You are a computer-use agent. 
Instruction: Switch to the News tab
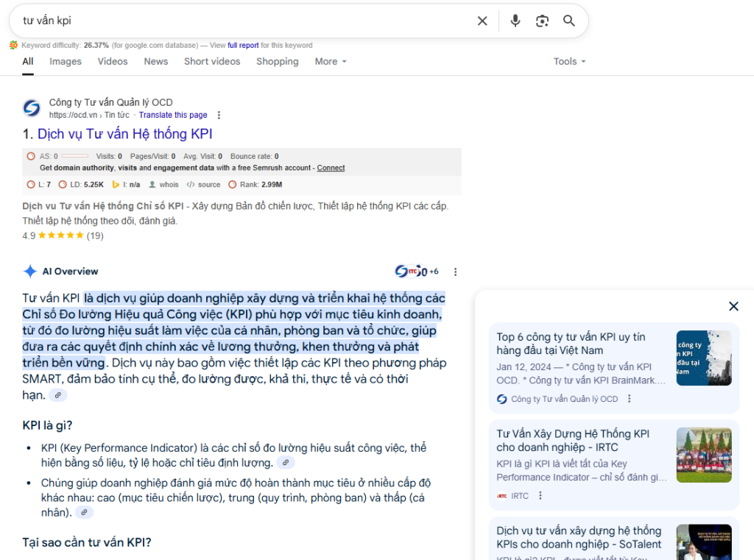click(156, 62)
